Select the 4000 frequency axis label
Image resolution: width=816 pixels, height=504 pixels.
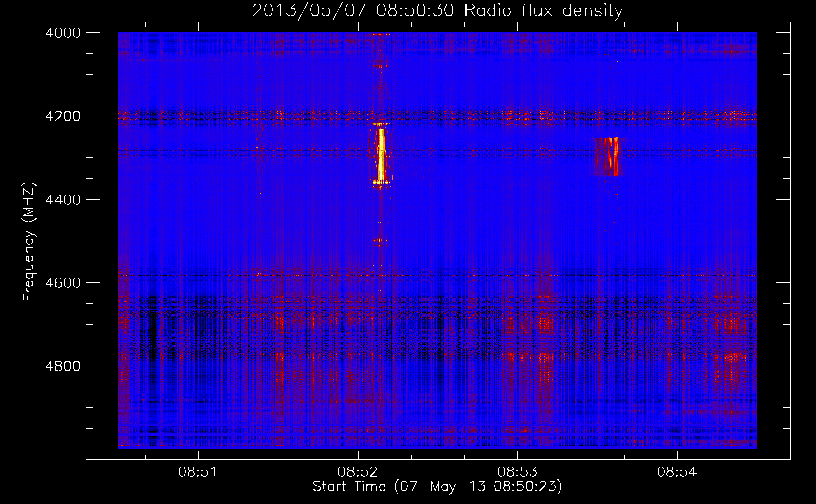pyautogui.click(x=63, y=33)
